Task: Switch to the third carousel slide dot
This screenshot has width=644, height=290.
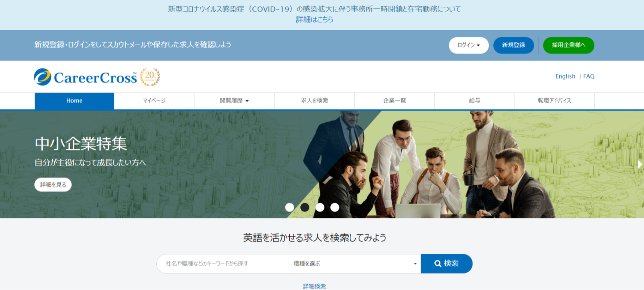Action: pyautogui.click(x=320, y=208)
